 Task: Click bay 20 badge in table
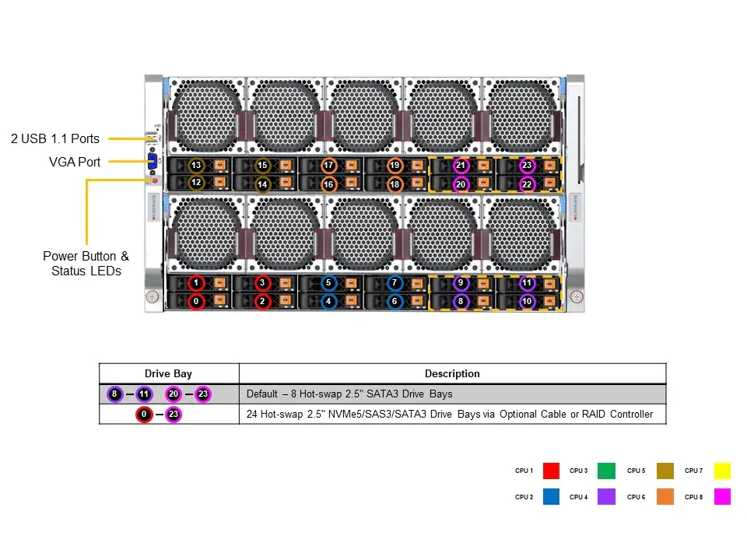pyautogui.click(x=174, y=394)
